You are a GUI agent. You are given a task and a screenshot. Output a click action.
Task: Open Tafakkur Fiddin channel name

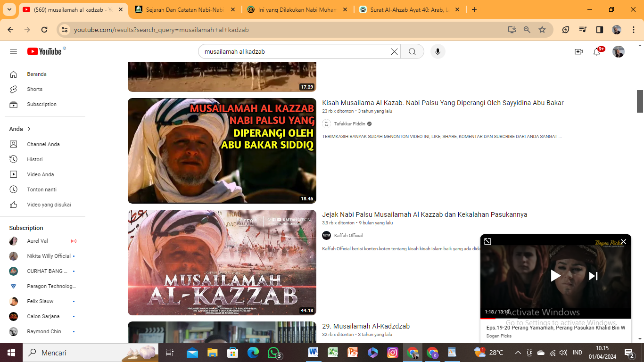[x=348, y=124]
